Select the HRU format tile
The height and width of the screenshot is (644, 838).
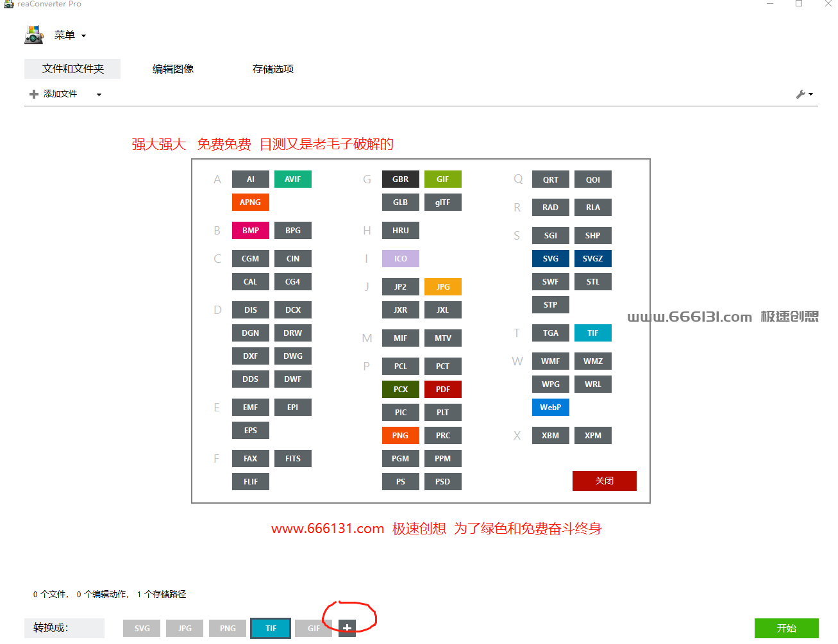pyautogui.click(x=401, y=231)
